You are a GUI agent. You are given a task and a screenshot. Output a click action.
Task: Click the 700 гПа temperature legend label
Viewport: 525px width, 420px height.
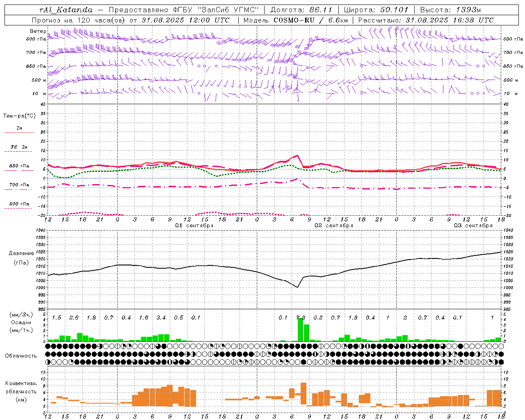tap(19, 185)
